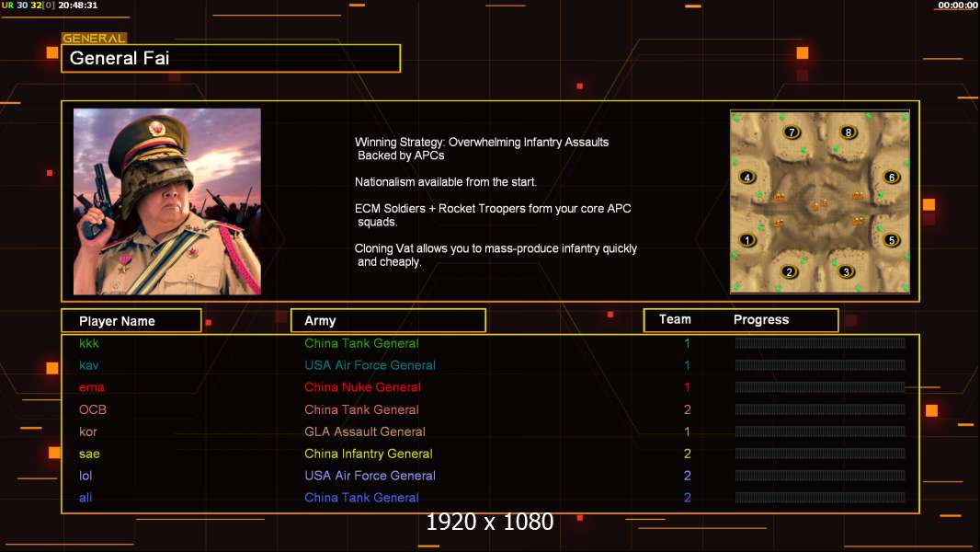Select start position 3 marker on map

pyautogui.click(x=847, y=272)
